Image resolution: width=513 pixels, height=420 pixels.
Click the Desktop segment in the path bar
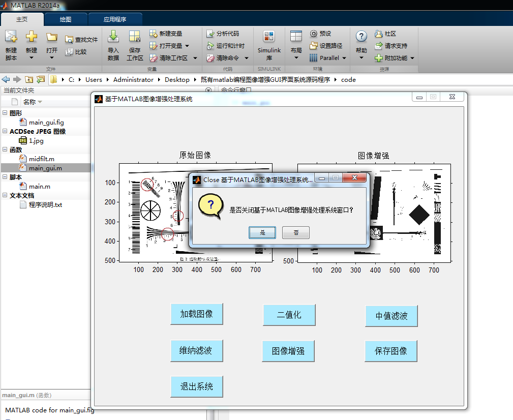(177, 79)
